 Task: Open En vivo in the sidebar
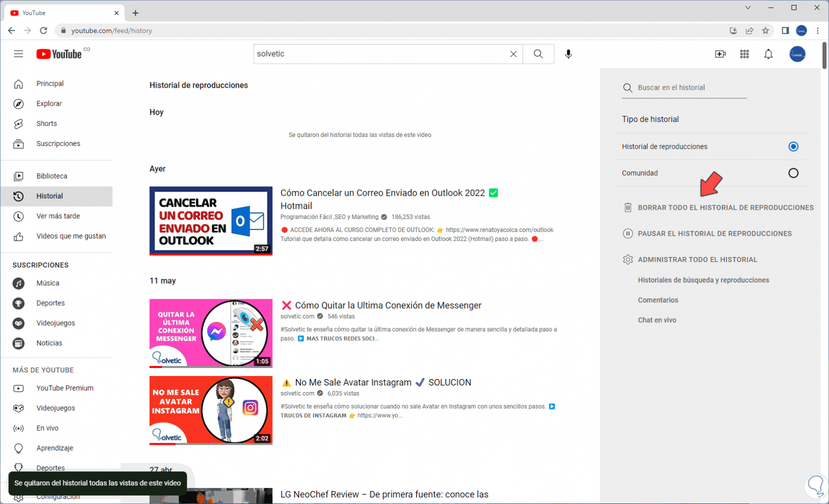(57, 428)
